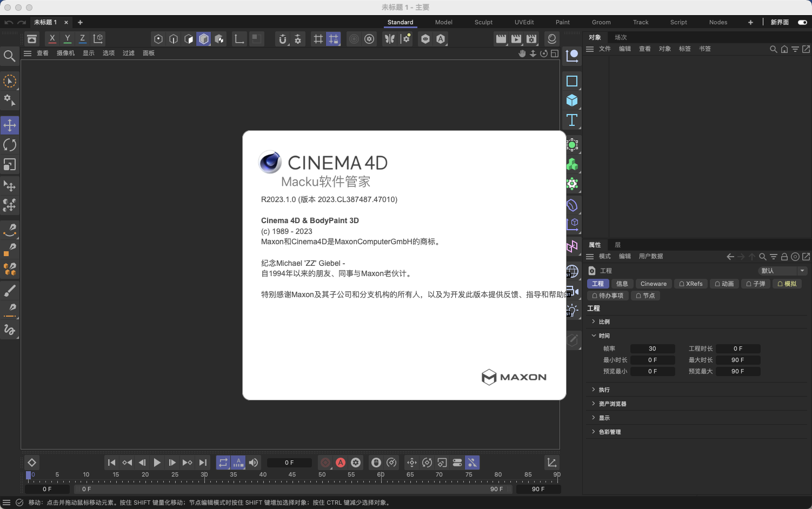Select the 信息 project tab button
The width and height of the screenshot is (812, 509).
tap(622, 284)
